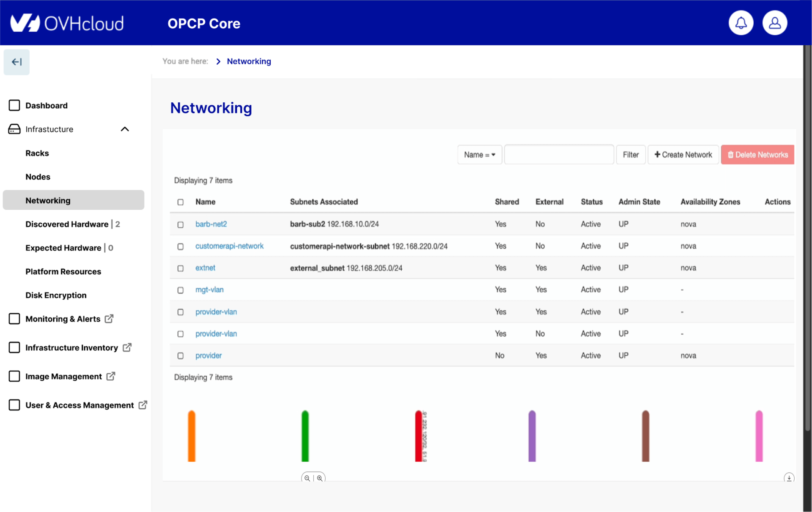Open the customerapi-network link
Viewport: 812px width, 512px height.
(229, 246)
